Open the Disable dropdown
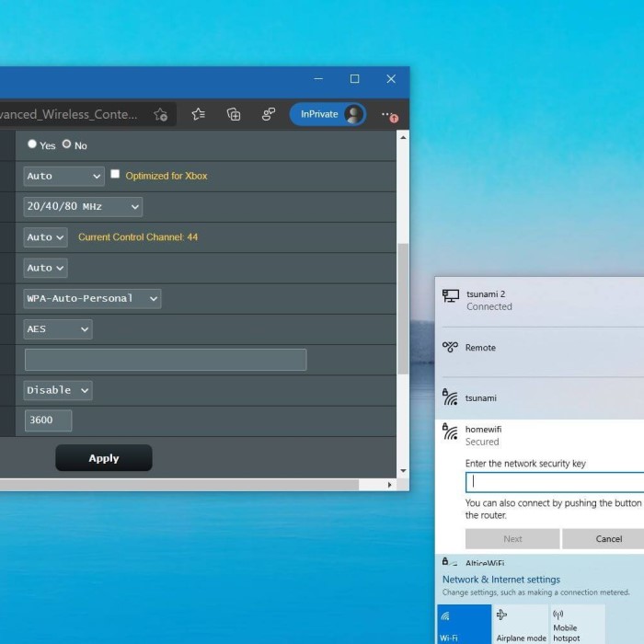 tap(58, 390)
